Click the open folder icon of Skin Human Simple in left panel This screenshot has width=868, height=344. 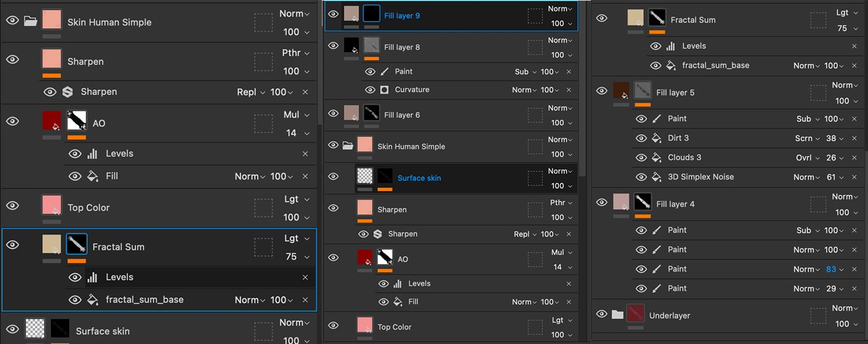30,22
